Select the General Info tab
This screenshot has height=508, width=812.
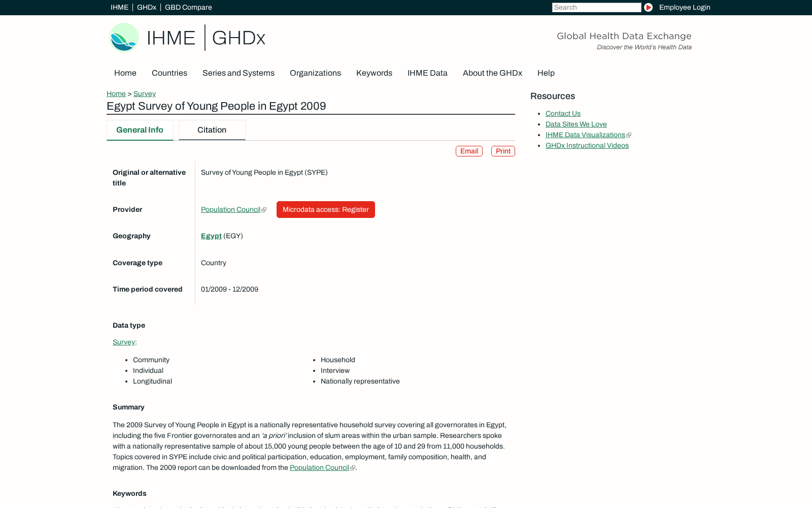pyautogui.click(x=140, y=130)
